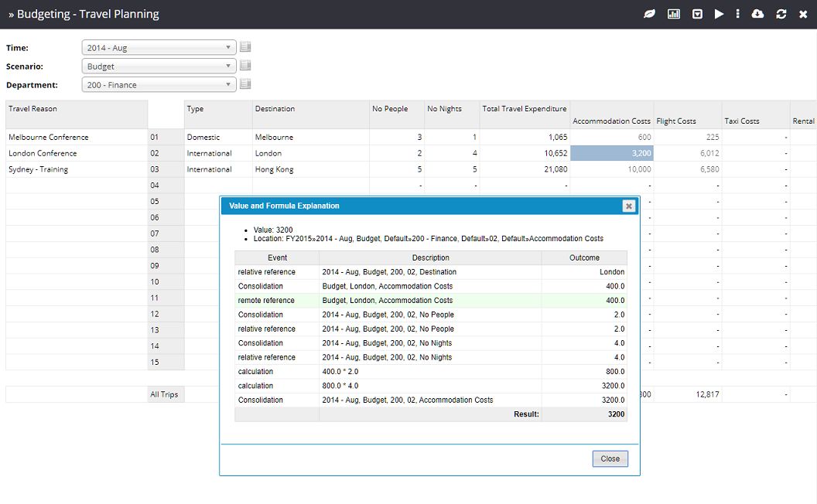This screenshot has width=817, height=504.
Task: Click the list icon beside Scenario selector
Action: (245, 66)
